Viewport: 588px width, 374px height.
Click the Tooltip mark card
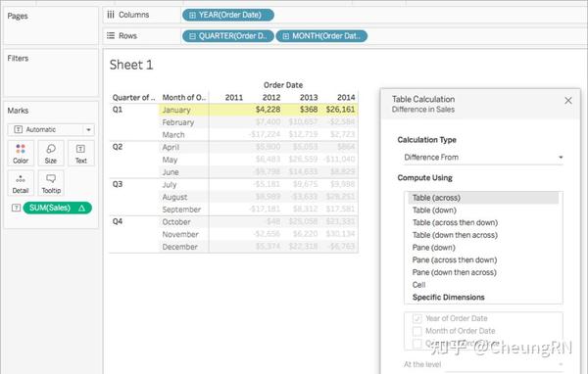tap(51, 183)
